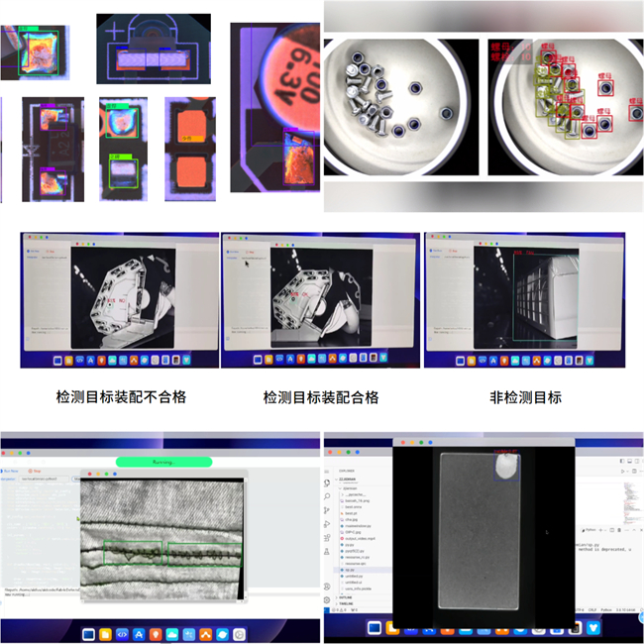Expand the TIMELINE section in Explorer
644x644 pixels.
tap(348, 602)
